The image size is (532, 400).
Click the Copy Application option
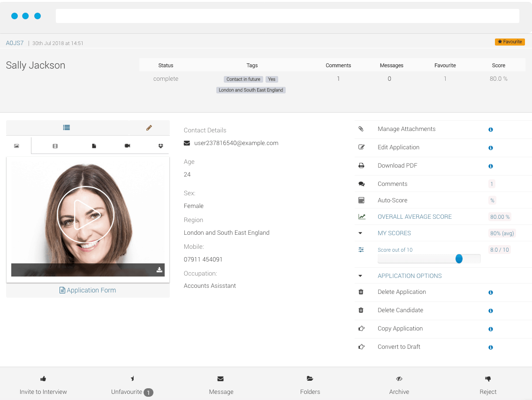click(400, 329)
